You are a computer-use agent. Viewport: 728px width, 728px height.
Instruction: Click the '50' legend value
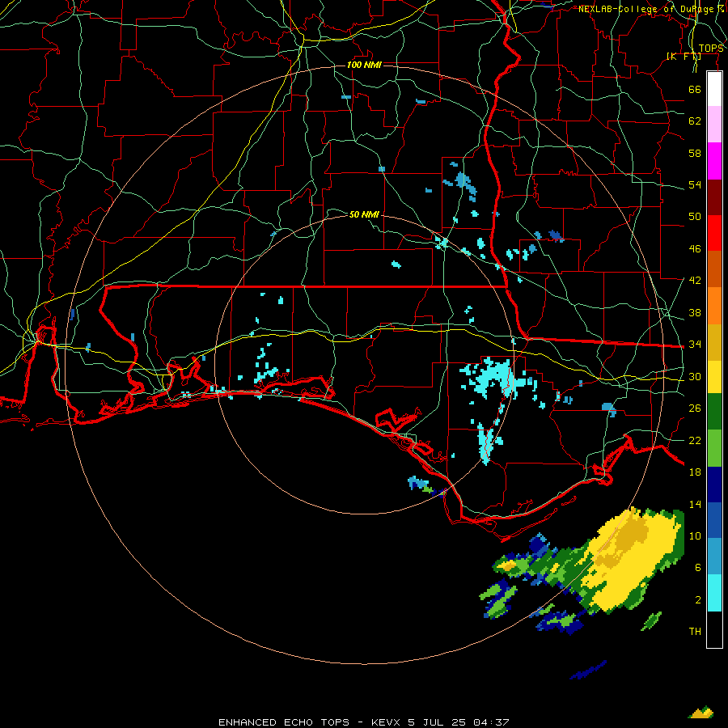695,216
